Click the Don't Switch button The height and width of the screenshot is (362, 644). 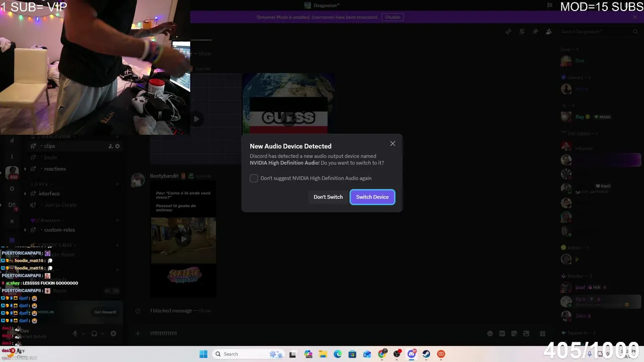point(328,197)
